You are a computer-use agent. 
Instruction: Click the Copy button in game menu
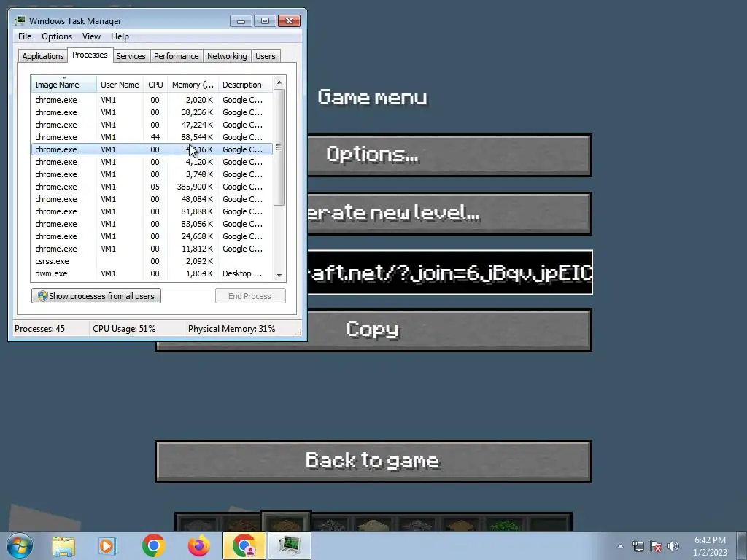click(373, 330)
